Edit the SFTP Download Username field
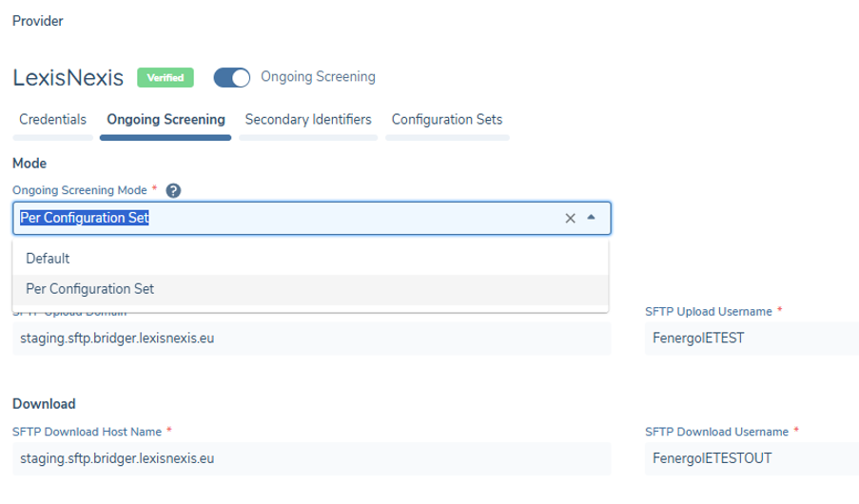The image size is (859, 504). [752, 458]
